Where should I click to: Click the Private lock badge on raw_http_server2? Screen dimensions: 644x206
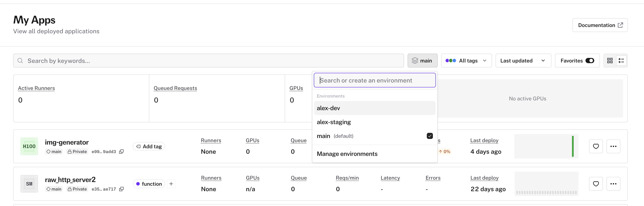[x=77, y=189]
